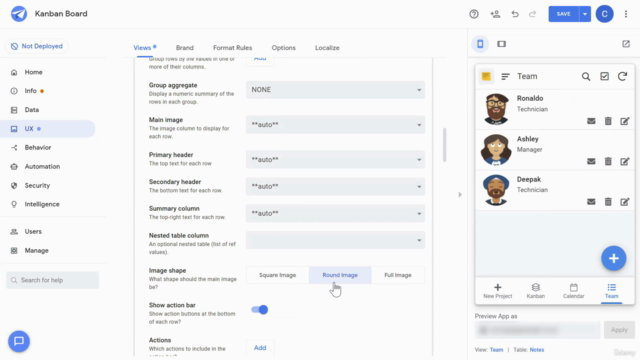Click the yellow note icon in preview header
Image resolution: width=640 pixels, height=360 pixels.
(x=486, y=76)
